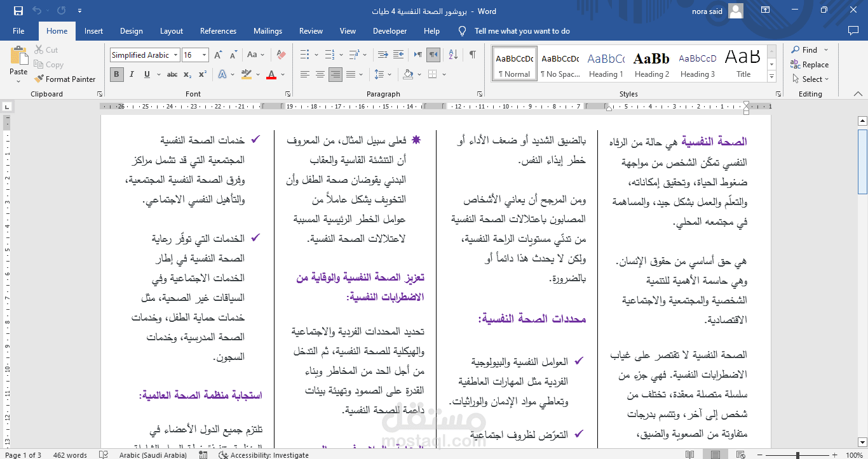
Task: Toggle Bold formatting
Action: click(x=117, y=74)
